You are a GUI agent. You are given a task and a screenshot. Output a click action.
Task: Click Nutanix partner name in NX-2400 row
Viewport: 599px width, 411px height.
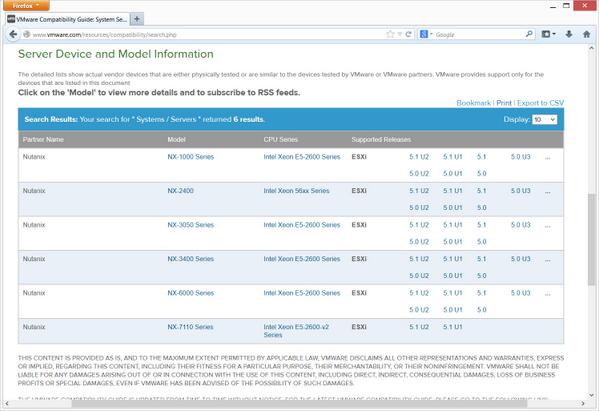point(34,191)
